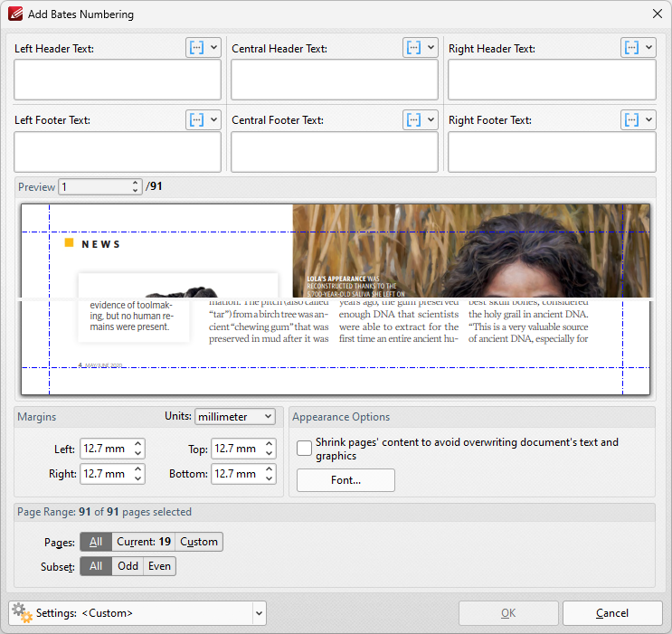Decrease the Top margin value
Image resolution: width=672 pixels, height=634 pixels.
(x=270, y=453)
